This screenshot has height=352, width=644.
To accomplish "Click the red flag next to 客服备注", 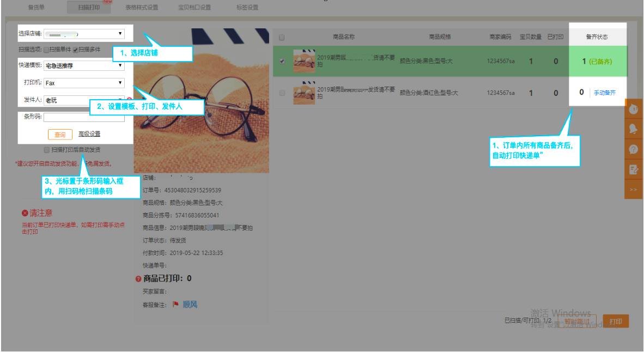I will tap(175, 305).
